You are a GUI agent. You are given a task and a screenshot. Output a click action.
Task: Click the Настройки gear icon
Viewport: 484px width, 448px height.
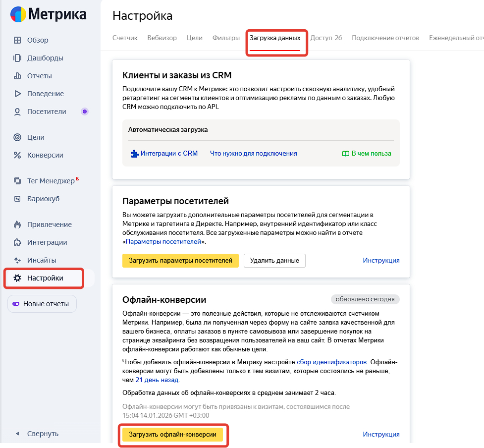17,278
